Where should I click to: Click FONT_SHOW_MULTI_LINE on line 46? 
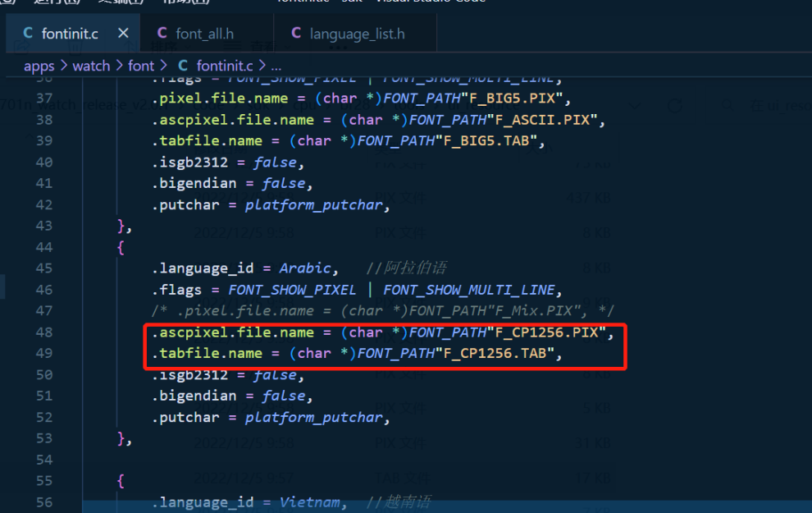pos(468,291)
